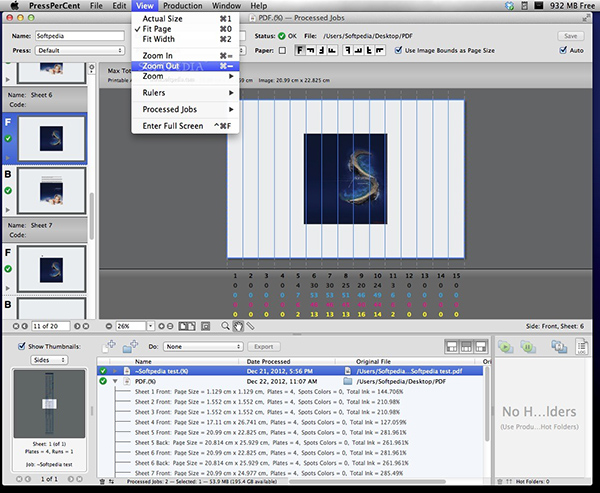Click the zoom in plus circle icon
This screenshot has height=493, width=600.
161,326
